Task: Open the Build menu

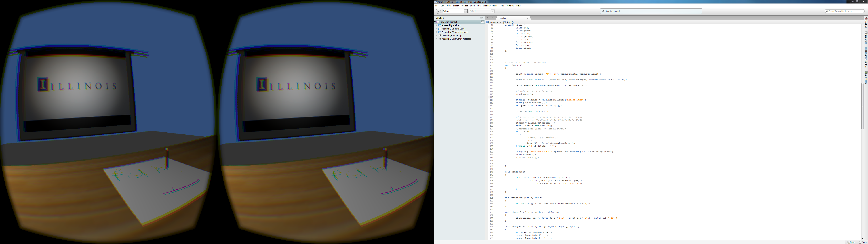Action: (x=472, y=6)
